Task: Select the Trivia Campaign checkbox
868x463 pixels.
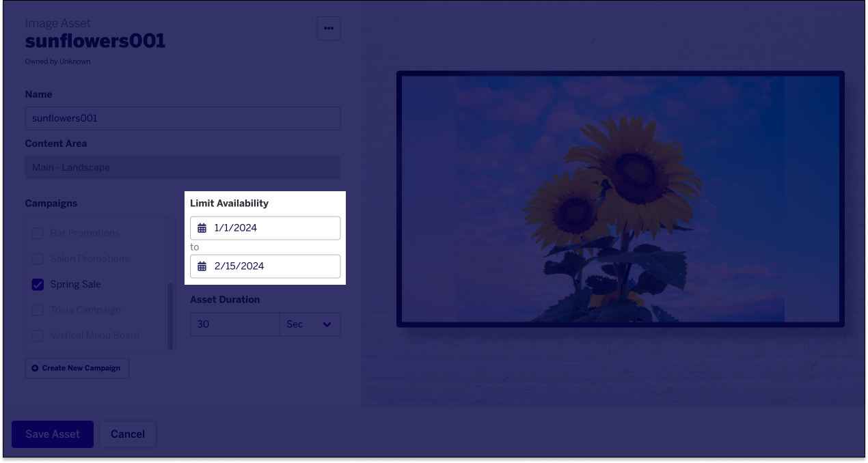Action: point(38,309)
